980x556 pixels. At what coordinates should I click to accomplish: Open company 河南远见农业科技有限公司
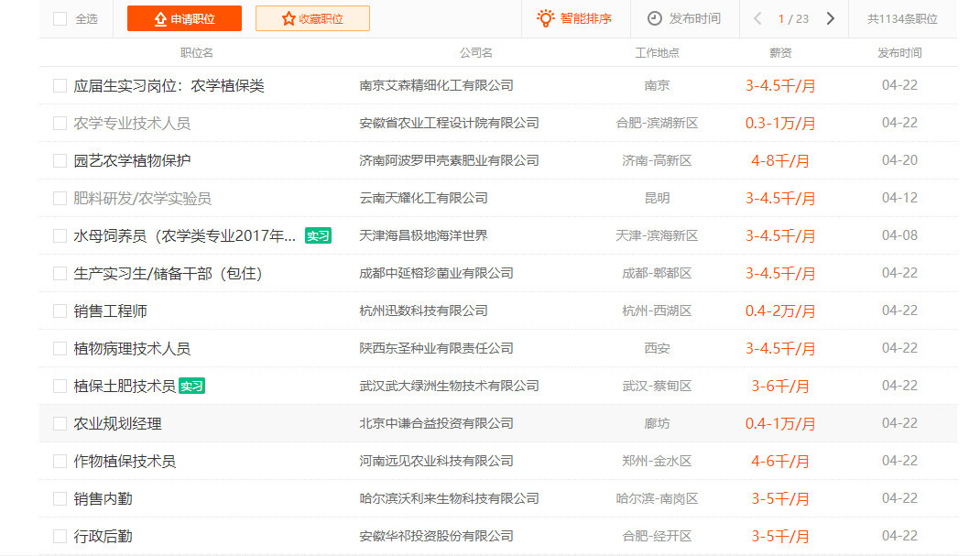pyautogui.click(x=436, y=461)
